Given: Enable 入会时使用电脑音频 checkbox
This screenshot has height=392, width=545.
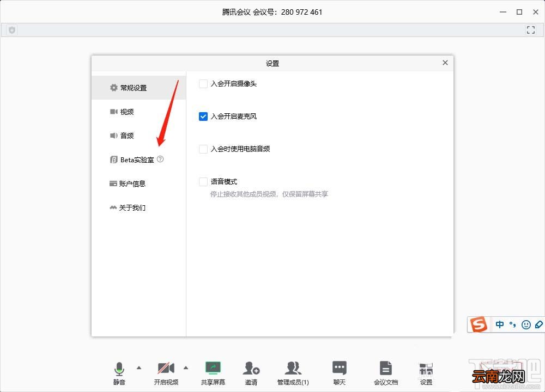Looking at the screenshot, I should tap(203, 149).
